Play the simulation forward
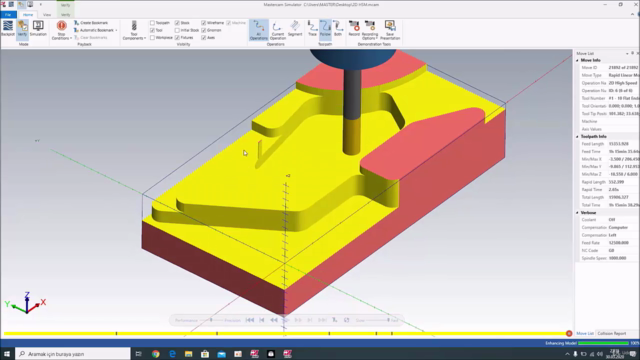Screen dimensions: 640x360 [286, 320]
